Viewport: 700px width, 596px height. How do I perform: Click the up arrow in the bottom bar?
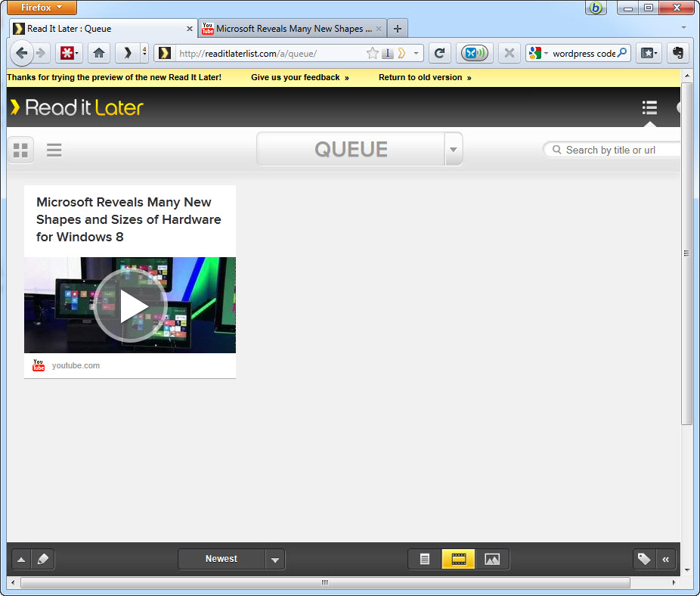click(x=21, y=559)
